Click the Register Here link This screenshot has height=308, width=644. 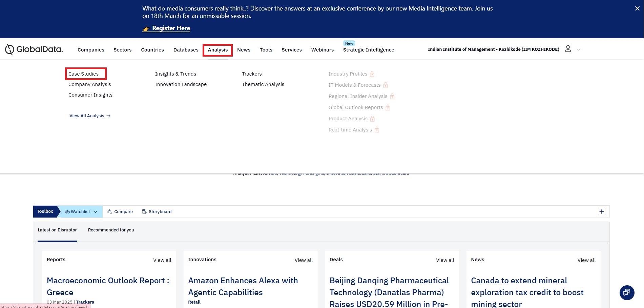click(171, 28)
